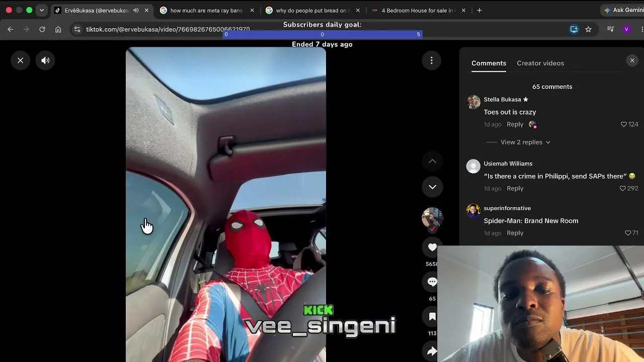Open the media control icon in toolbar
The height and width of the screenshot is (362, 644).
(611, 30)
